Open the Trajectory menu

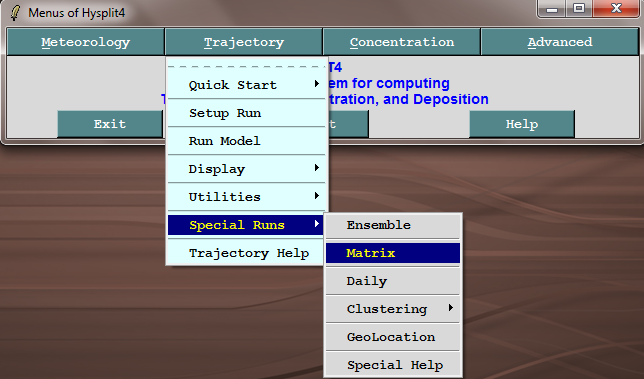click(x=244, y=42)
